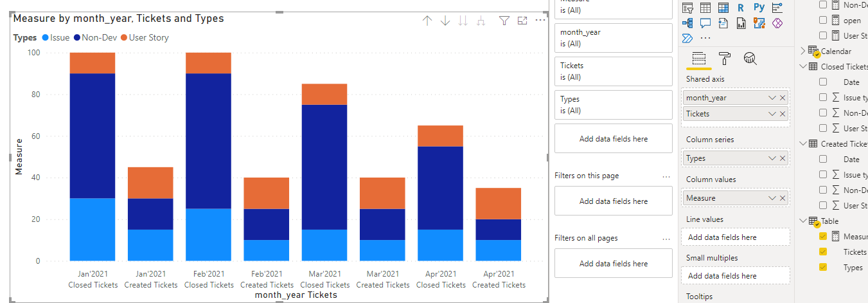
Task: Choose the Matrix visual icon
Action: 723,8
